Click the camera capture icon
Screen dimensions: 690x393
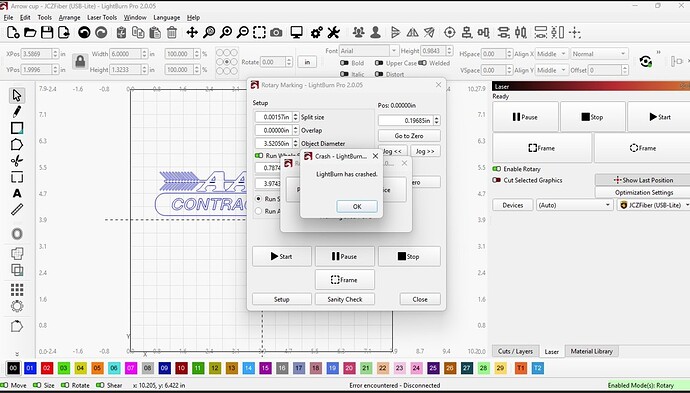[x=276, y=32]
